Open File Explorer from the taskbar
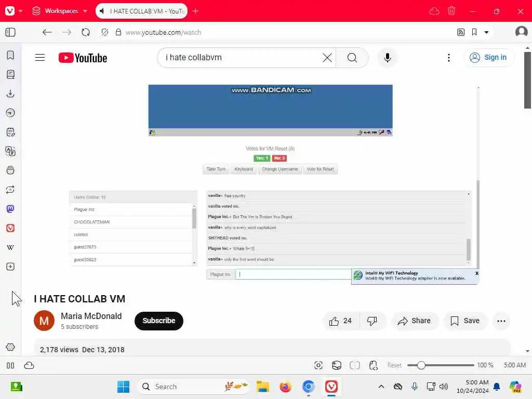Viewport: 532px width, 399px height. pyautogui.click(x=262, y=387)
